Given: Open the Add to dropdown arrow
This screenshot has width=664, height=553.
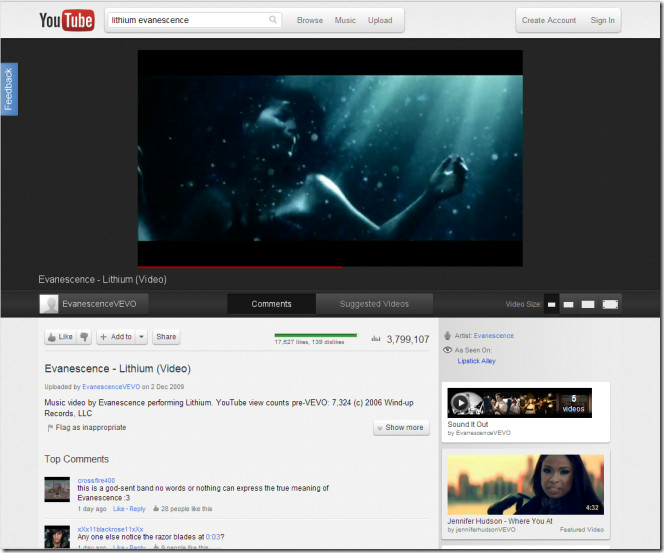Looking at the screenshot, I should click(x=141, y=337).
